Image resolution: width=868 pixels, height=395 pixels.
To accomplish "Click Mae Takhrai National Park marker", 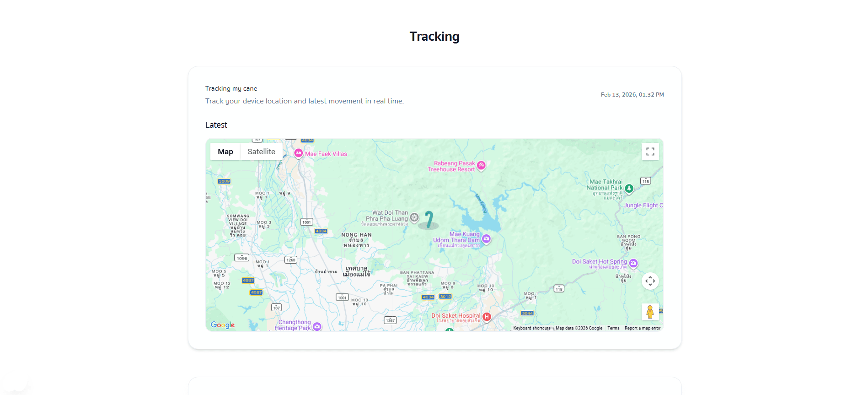I will tap(629, 189).
